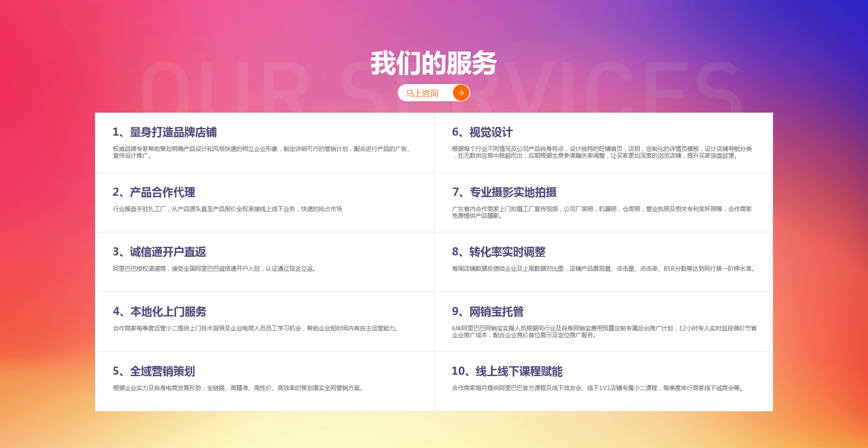868x448 pixels.
Task: Open the 5、全域营销策划 service heading
Action: 154,371
